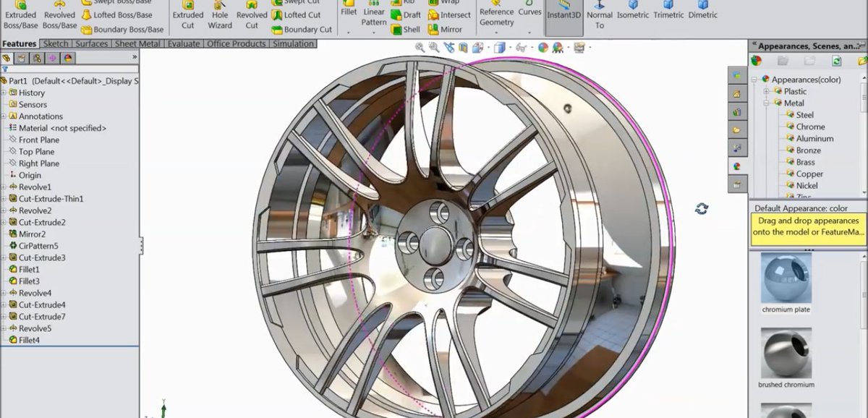Select the Lofted Cut tool
Screen dimensions: 868x418
pyautogui.click(x=296, y=14)
